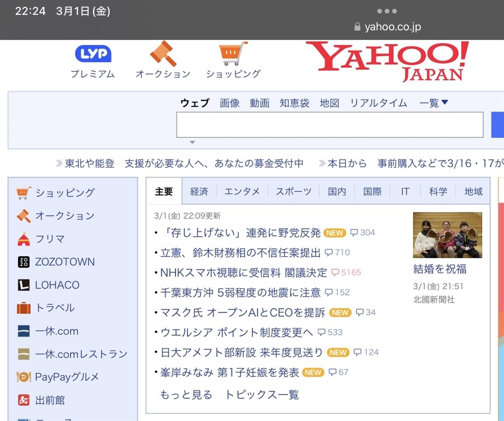The width and height of the screenshot is (504, 421).
Task: Open headline 峯岸みなみ 第1子妊娠を発表
Action: coord(229,372)
